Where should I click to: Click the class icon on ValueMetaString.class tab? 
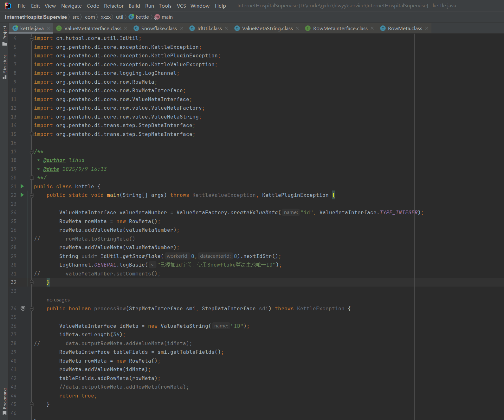(237, 28)
